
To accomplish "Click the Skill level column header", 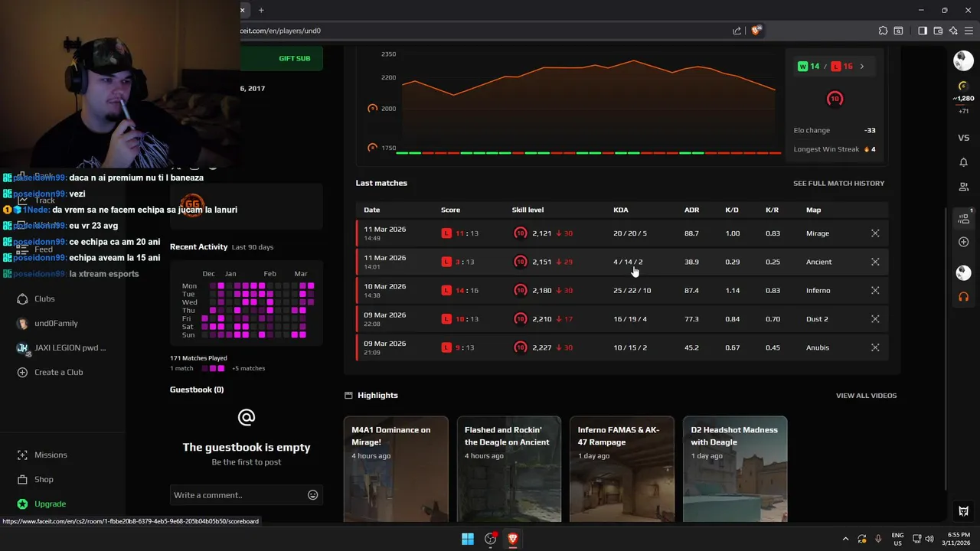I will point(528,210).
